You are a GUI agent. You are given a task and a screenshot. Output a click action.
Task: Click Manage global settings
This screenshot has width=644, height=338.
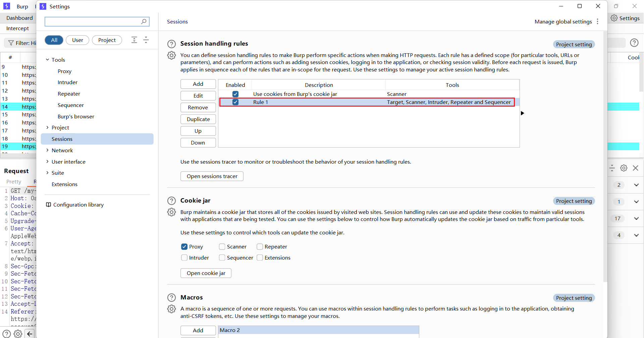(x=563, y=21)
